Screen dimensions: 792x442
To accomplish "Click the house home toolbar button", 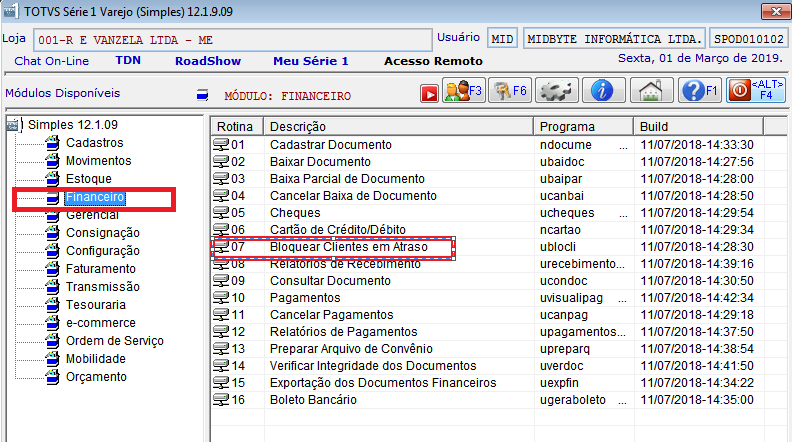I will tap(651, 90).
